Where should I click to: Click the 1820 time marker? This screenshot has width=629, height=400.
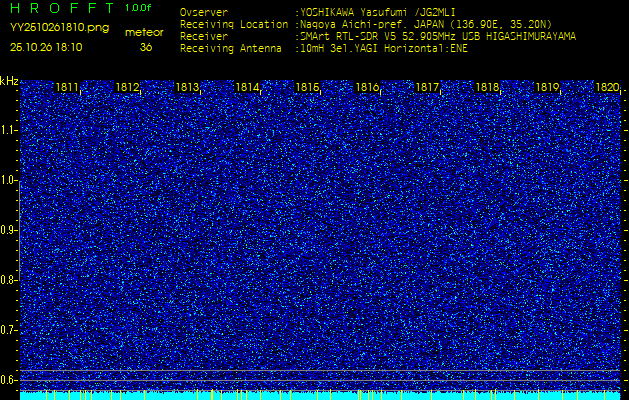607,88
